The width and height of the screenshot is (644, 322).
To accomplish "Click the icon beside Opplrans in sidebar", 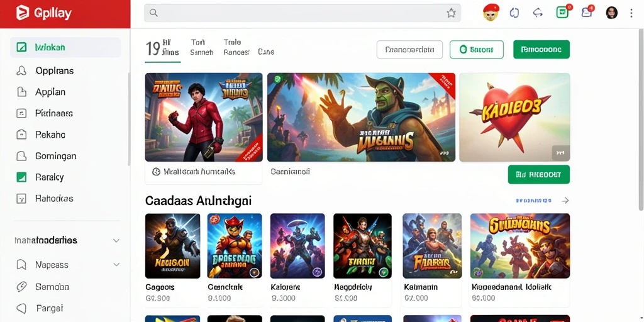I will tap(21, 70).
